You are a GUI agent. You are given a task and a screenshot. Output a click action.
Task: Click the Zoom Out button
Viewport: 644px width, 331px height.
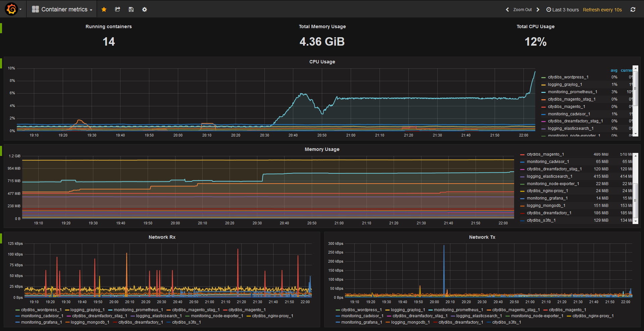523,9
